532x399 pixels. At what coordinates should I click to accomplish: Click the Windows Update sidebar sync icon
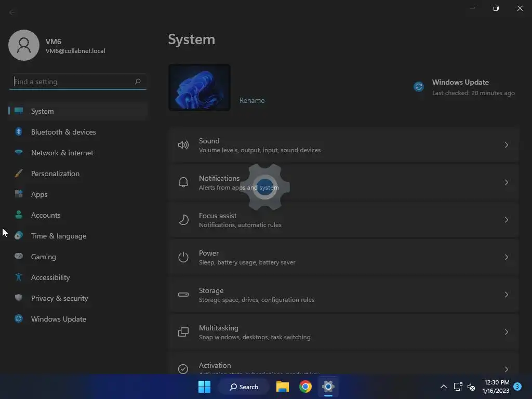[x=19, y=318]
